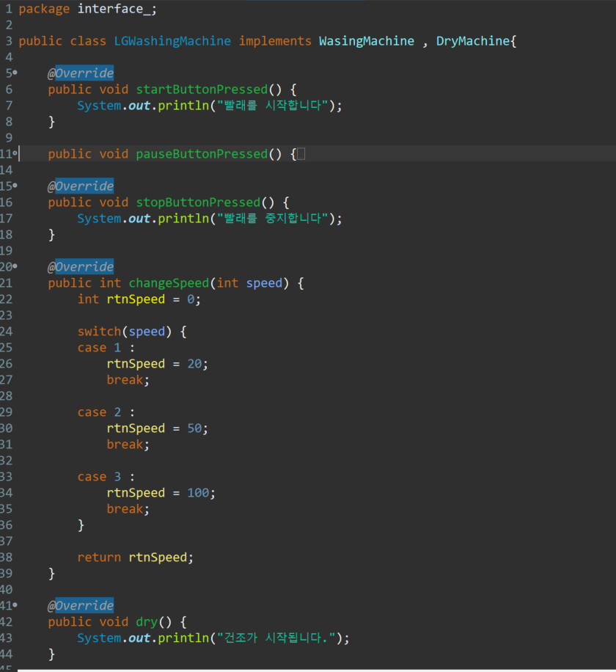Click the stopButtonPressed method name

[198, 202]
